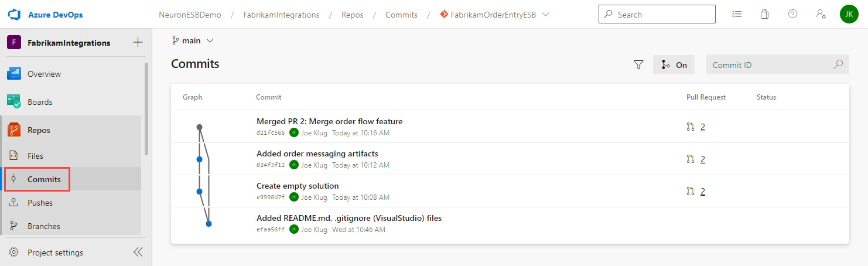Click the sidebar vertical scrollbar

146,109
